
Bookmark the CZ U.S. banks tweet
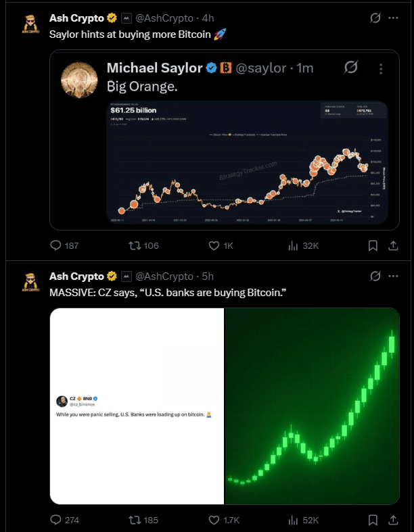373,520
